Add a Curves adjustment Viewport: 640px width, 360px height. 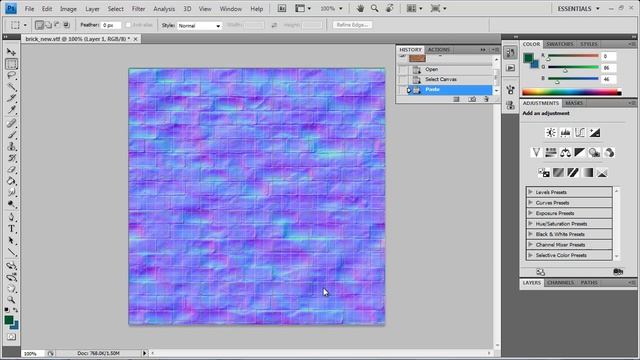580,133
